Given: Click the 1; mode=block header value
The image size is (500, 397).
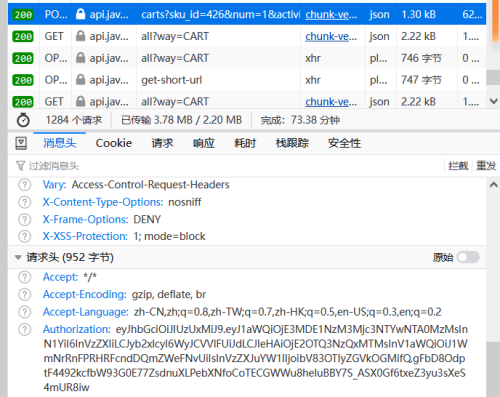Looking at the screenshot, I should pyautogui.click(x=169, y=236).
